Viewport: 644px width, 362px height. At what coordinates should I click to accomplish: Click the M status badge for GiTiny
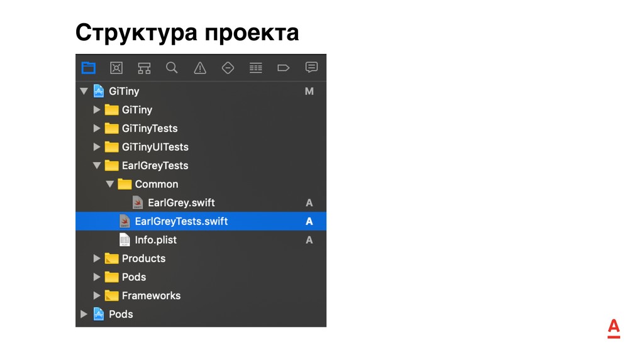[x=309, y=92]
